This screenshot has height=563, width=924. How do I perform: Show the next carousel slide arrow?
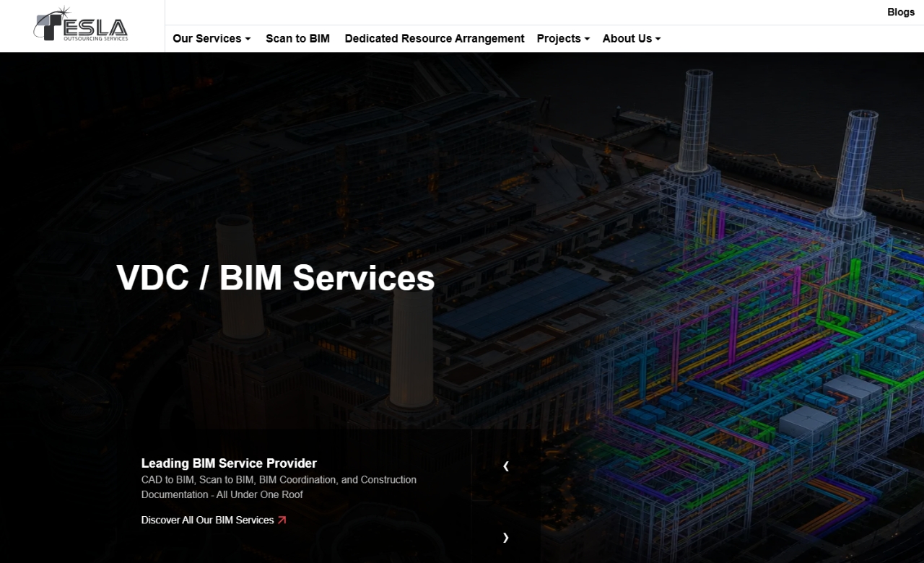(x=506, y=537)
